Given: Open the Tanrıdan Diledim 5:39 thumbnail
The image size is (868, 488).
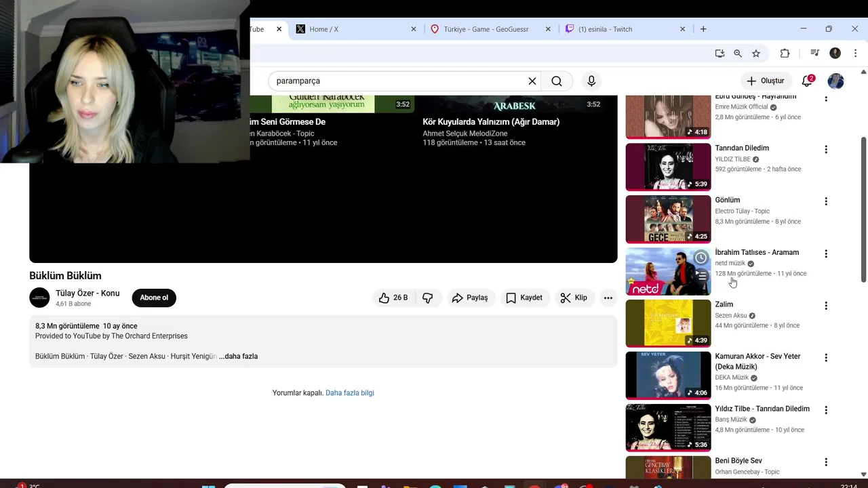Looking at the screenshot, I should click(668, 167).
